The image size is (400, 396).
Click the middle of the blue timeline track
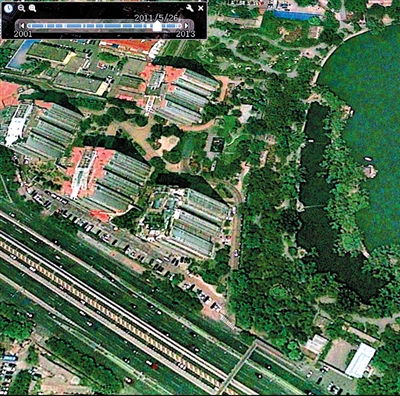click(104, 26)
